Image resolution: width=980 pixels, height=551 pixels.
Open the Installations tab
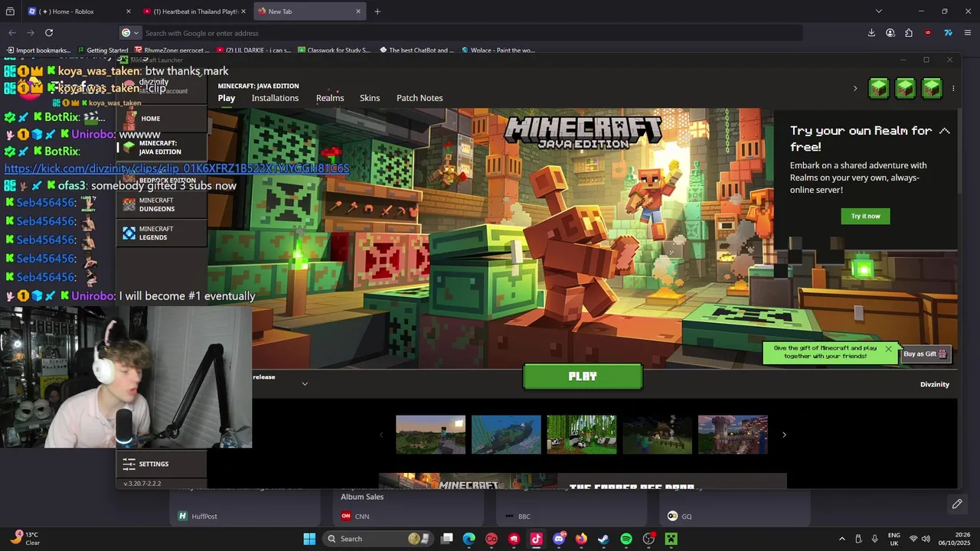coord(275,98)
